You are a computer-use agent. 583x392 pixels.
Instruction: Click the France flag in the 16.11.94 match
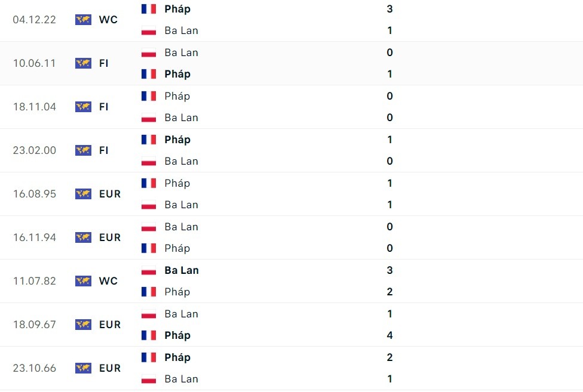pyautogui.click(x=149, y=248)
